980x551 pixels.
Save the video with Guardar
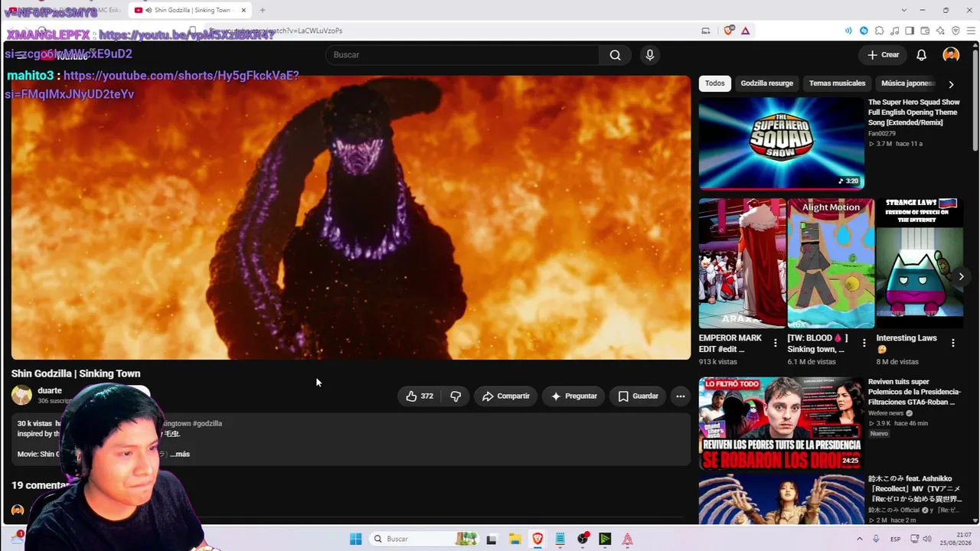(x=638, y=396)
